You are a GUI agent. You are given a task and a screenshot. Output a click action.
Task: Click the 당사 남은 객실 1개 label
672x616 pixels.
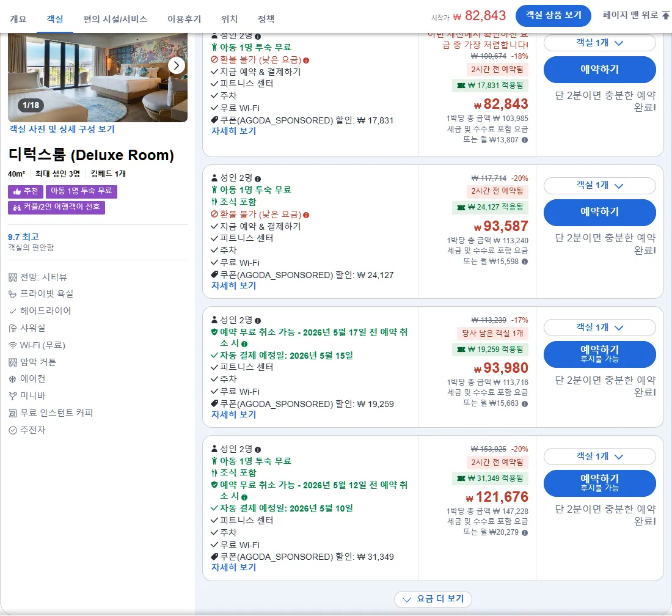pyautogui.click(x=492, y=334)
